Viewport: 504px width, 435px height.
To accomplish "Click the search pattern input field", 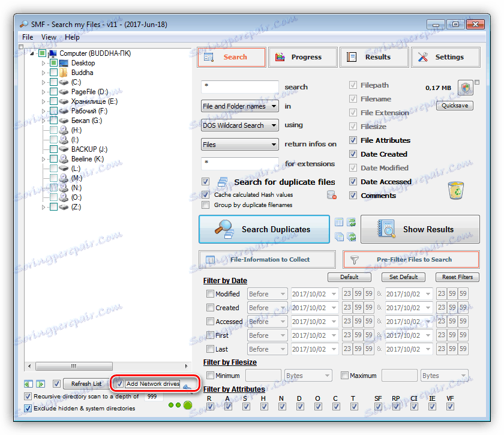I will pyautogui.click(x=240, y=87).
